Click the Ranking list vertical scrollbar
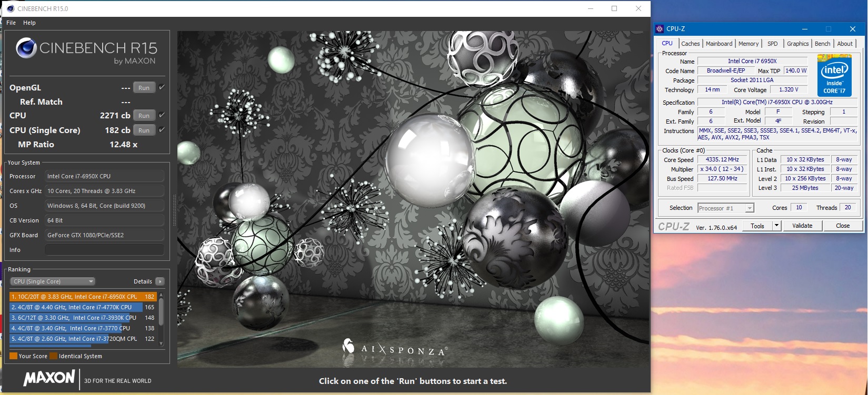The height and width of the screenshot is (395, 868). point(161,318)
